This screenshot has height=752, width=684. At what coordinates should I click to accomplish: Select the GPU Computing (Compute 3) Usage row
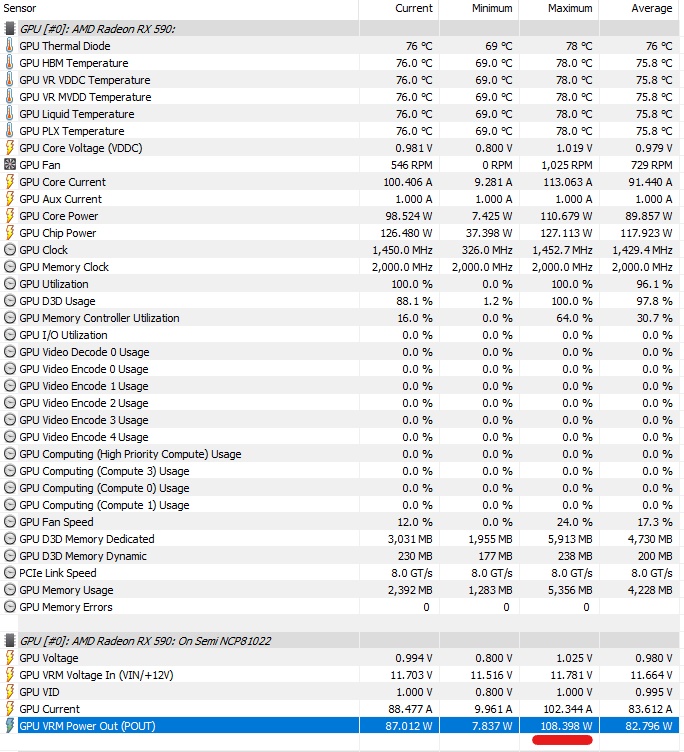(x=342, y=471)
